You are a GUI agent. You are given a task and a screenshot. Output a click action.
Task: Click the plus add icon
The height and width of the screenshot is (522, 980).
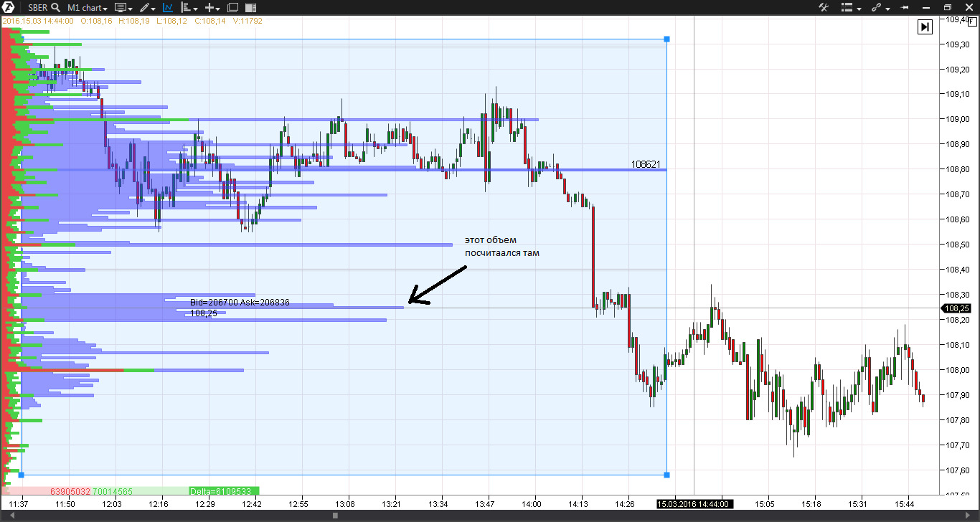(x=209, y=7)
